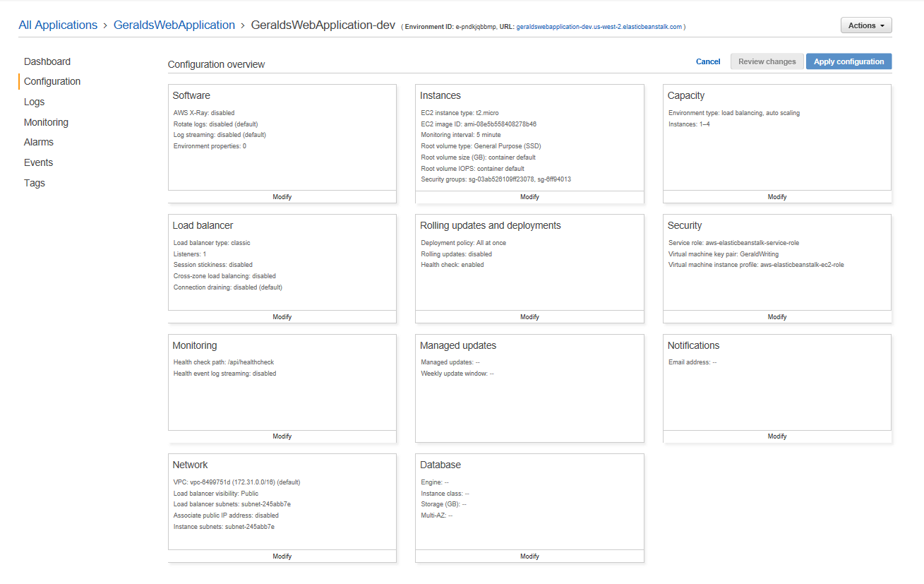Modify the Database configuration card
The width and height of the screenshot is (924, 584).
coord(529,556)
